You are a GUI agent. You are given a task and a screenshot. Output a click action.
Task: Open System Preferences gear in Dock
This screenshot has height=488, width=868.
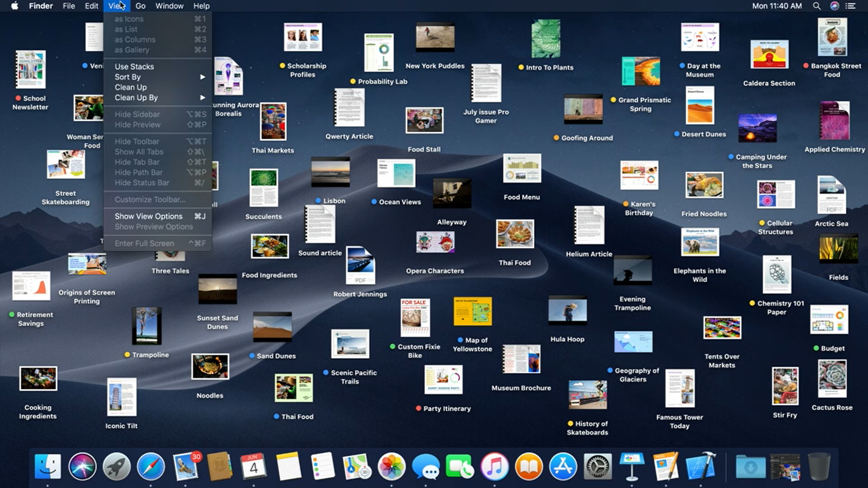597,467
